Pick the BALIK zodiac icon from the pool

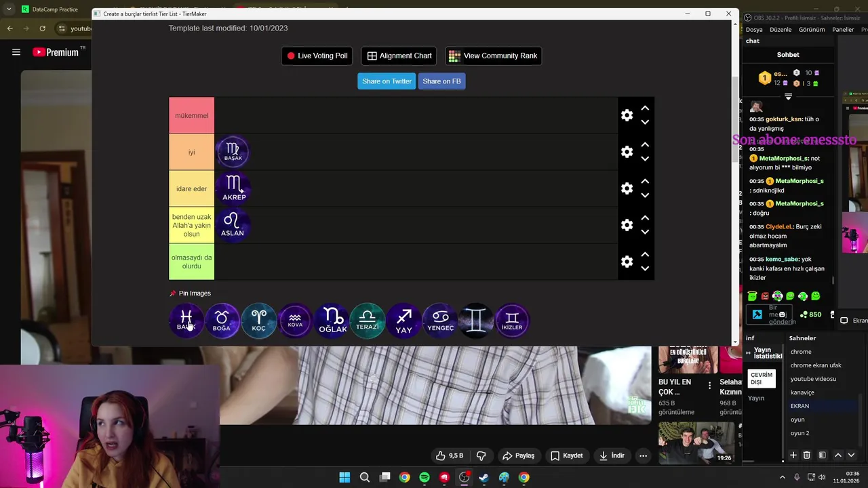pyautogui.click(x=186, y=320)
